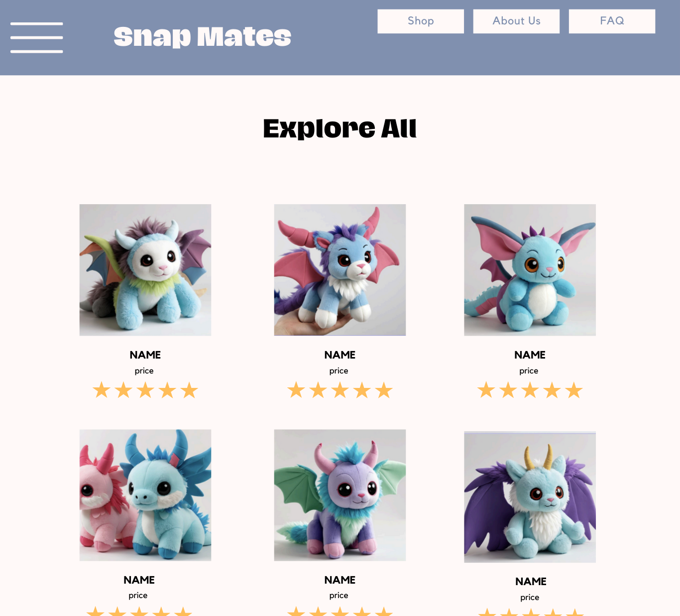Viewport: 680px width, 616px height.
Task: Click the Explore All heading
Action: (x=340, y=128)
